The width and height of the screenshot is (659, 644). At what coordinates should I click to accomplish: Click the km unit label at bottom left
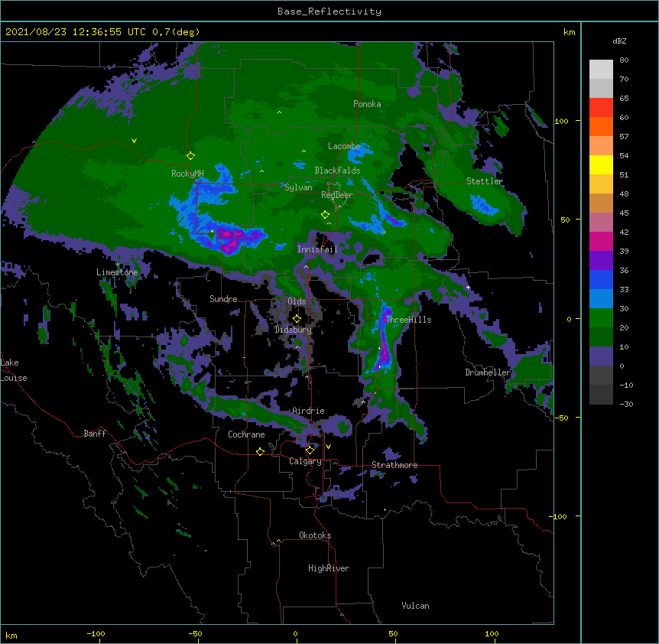(x=11, y=635)
